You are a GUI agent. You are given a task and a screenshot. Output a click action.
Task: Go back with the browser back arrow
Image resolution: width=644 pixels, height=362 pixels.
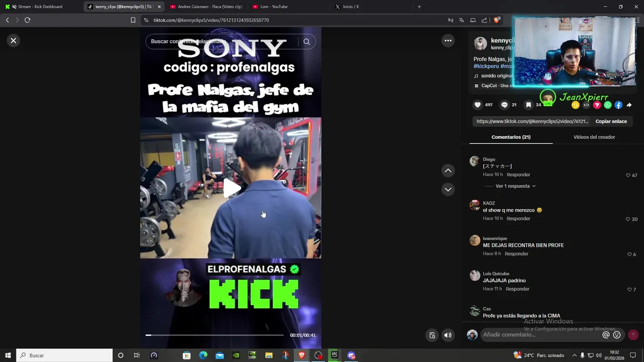tap(7, 20)
